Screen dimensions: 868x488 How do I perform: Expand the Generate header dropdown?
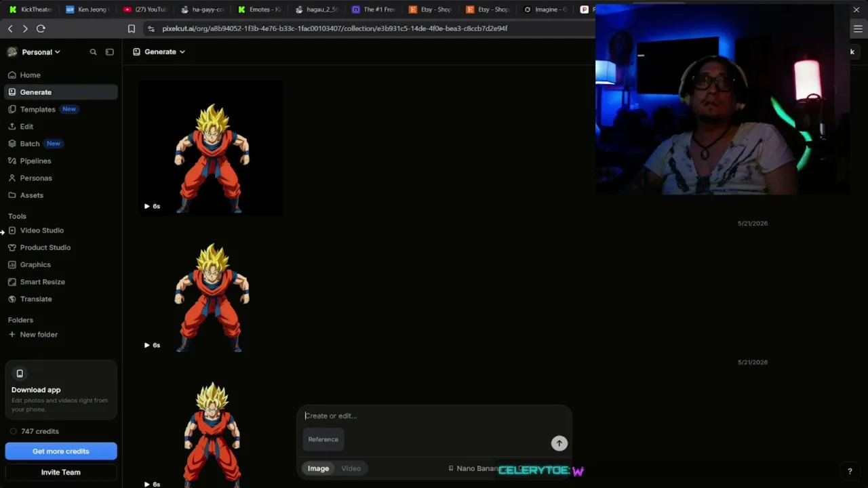click(159, 52)
